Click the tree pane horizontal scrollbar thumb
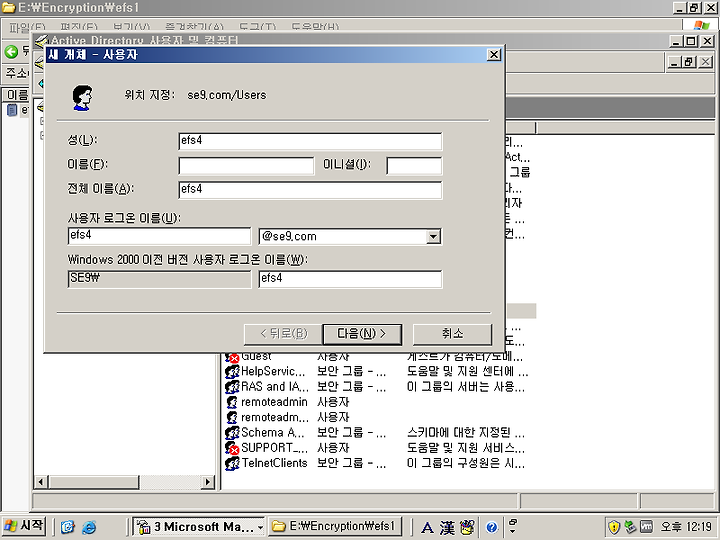 93,482
